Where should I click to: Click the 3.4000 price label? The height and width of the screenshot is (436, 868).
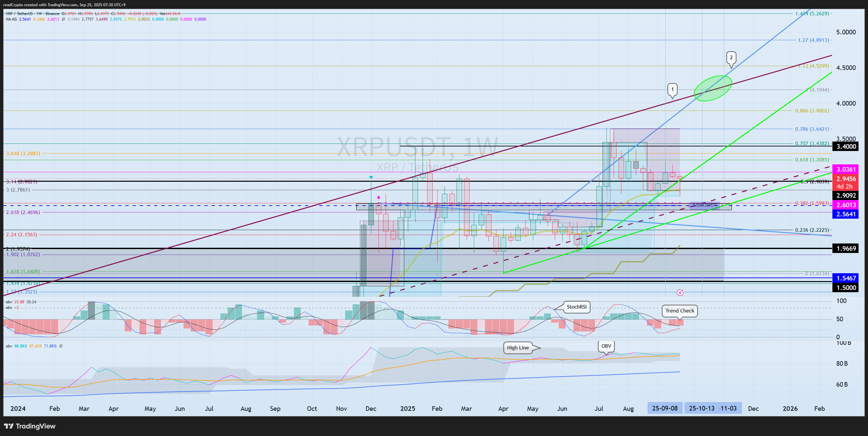pos(846,146)
